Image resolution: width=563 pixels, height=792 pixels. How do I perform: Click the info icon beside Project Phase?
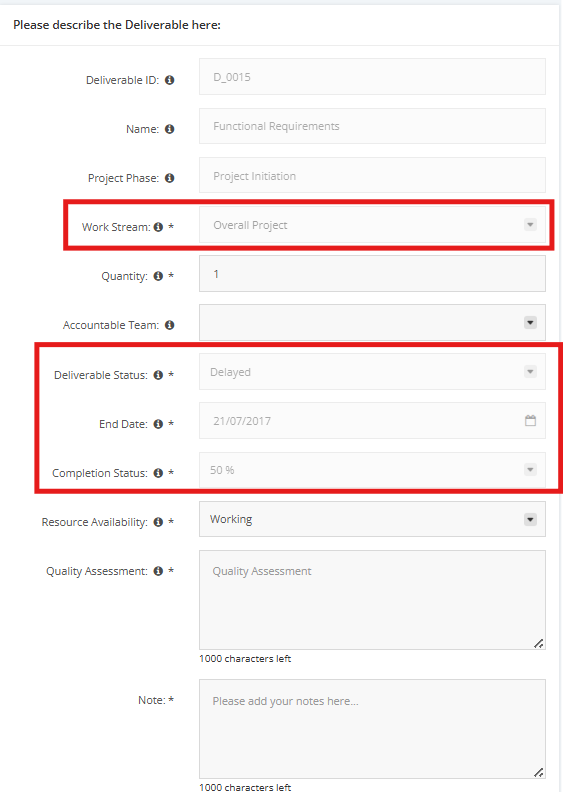point(170,178)
